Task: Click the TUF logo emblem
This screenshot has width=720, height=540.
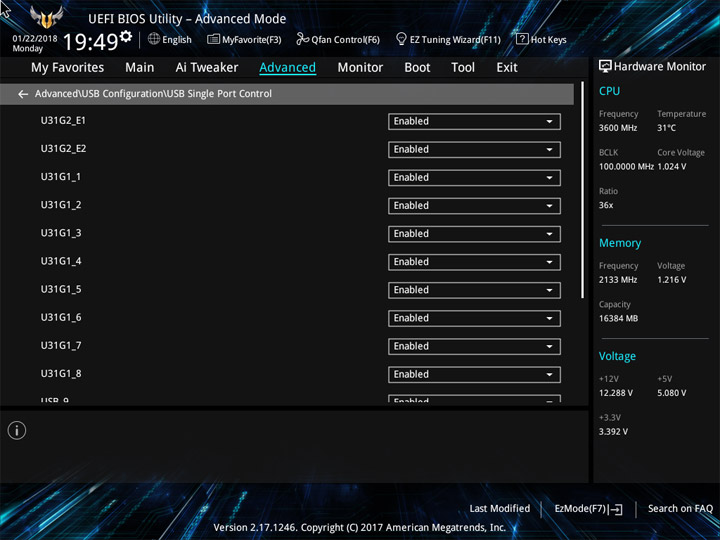Action: click(46, 17)
